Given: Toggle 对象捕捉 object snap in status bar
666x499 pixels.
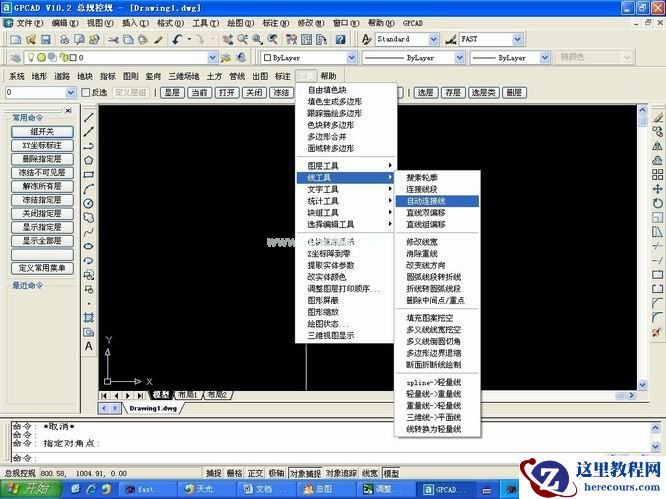Looking at the screenshot, I should click(305, 473).
